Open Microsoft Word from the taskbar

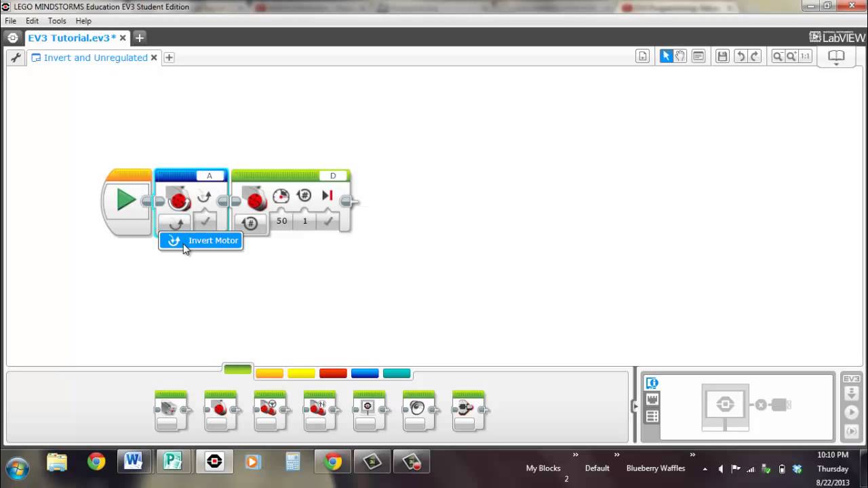(x=134, y=462)
